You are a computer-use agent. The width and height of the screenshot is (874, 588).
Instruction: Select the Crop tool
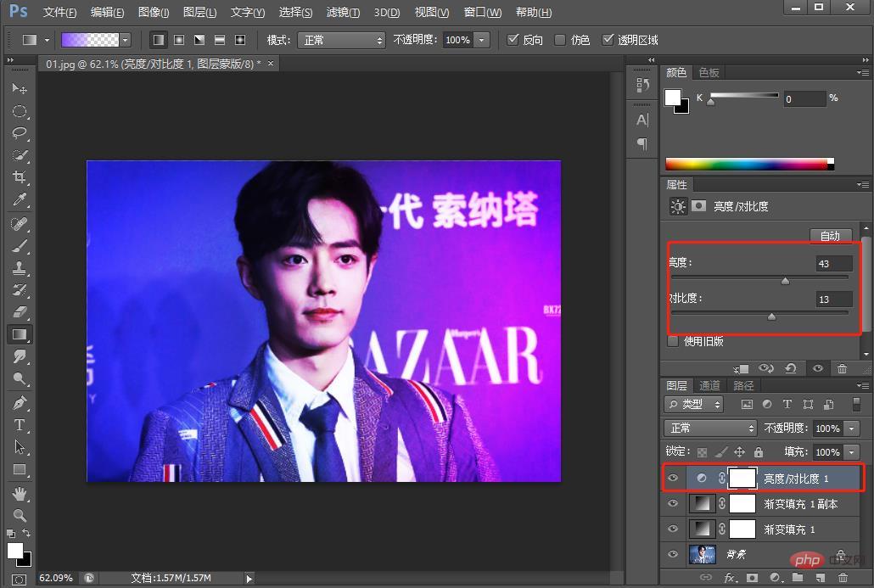(19, 177)
